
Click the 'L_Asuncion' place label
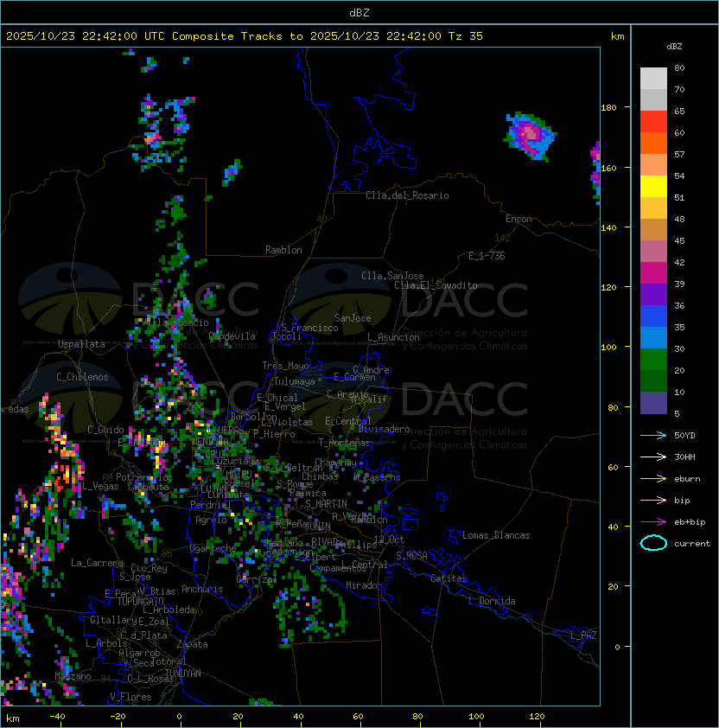[x=393, y=337]
